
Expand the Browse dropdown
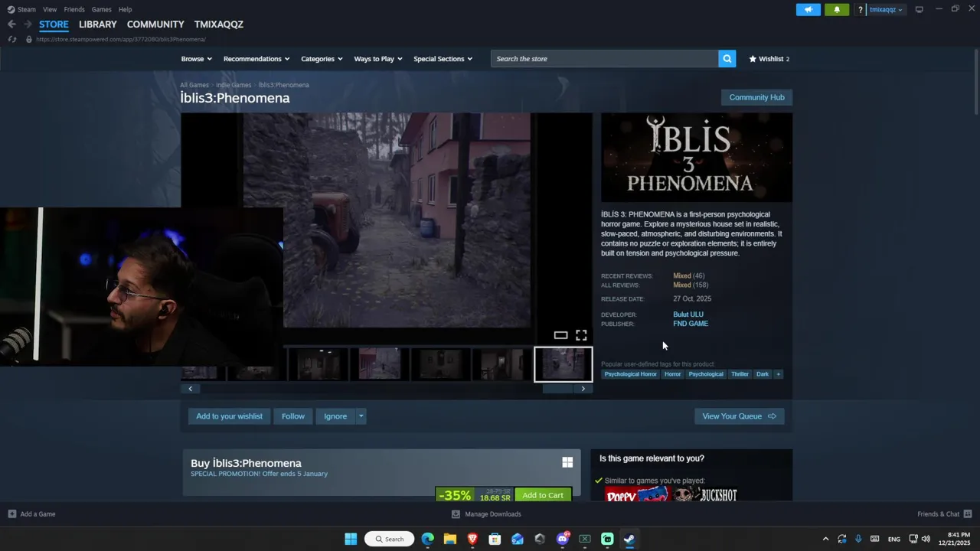197,59
